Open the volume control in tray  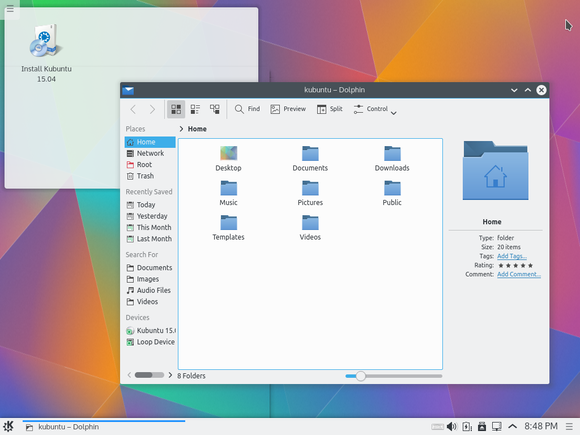pos(452,427)
